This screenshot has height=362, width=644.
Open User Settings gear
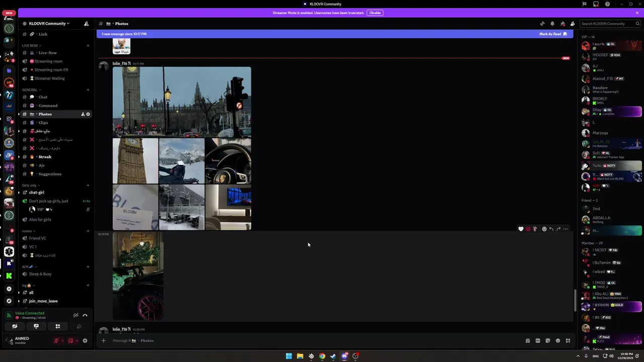85,341
